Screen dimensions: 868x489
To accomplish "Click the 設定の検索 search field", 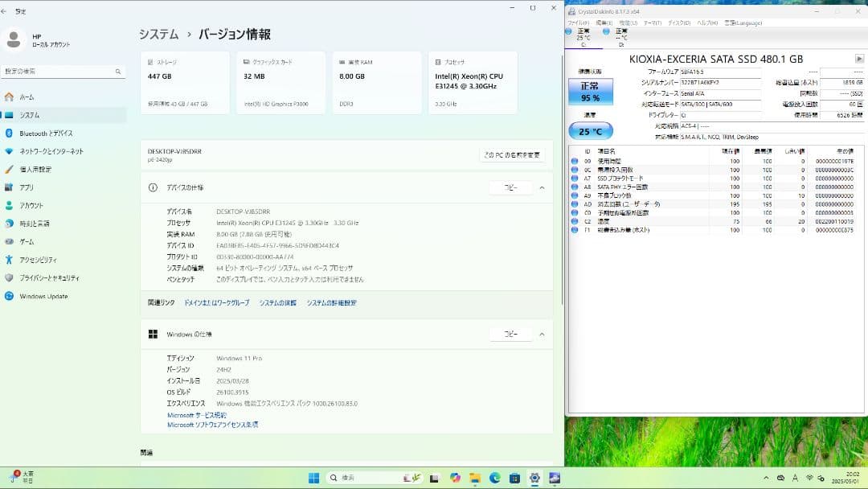I will pos(63,71).
